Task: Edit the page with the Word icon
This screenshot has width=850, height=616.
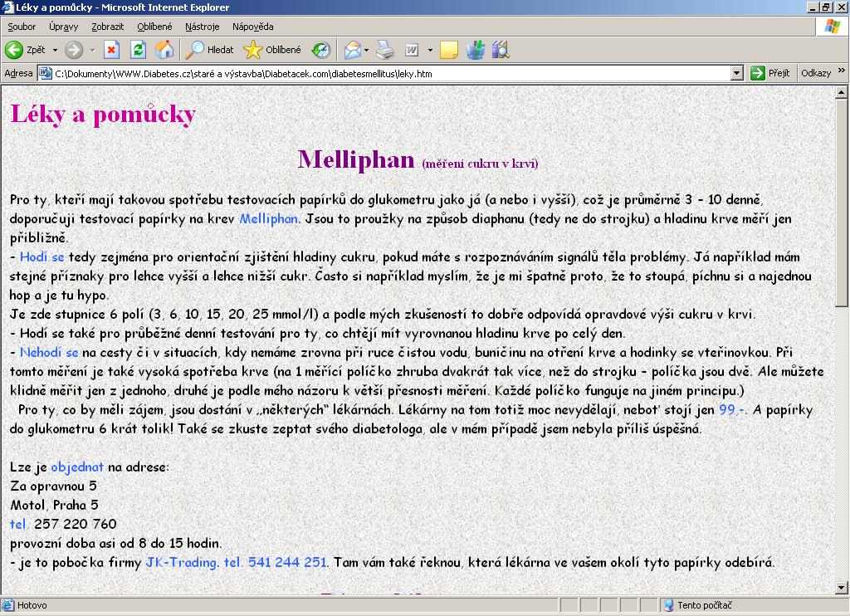Action: 412,50
